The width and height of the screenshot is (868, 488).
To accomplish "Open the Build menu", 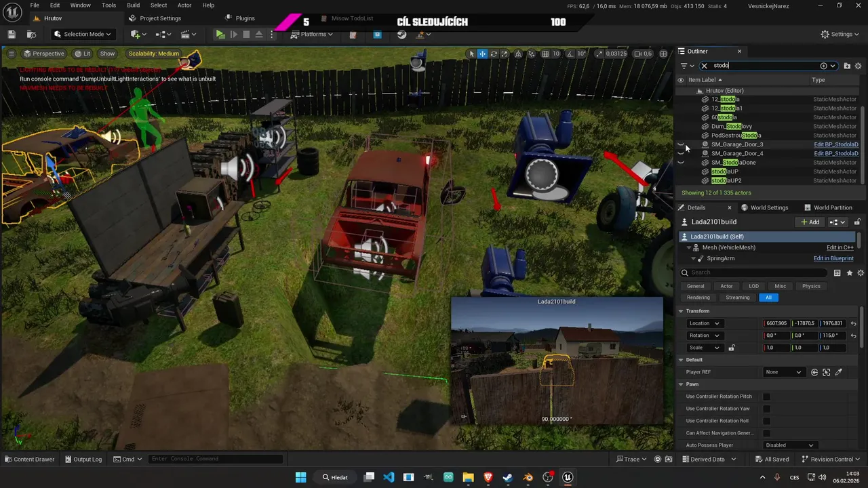I will click(133, 5).
